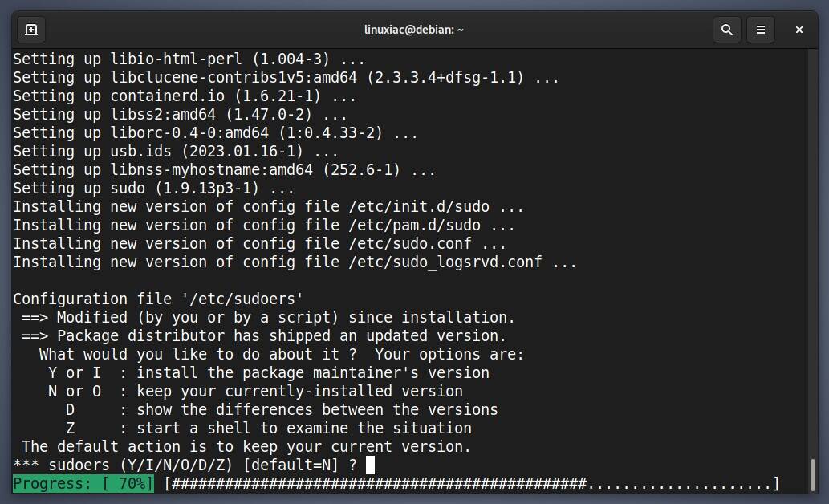Click the blinking cursor at sudoers prompt

coord(370,465)
